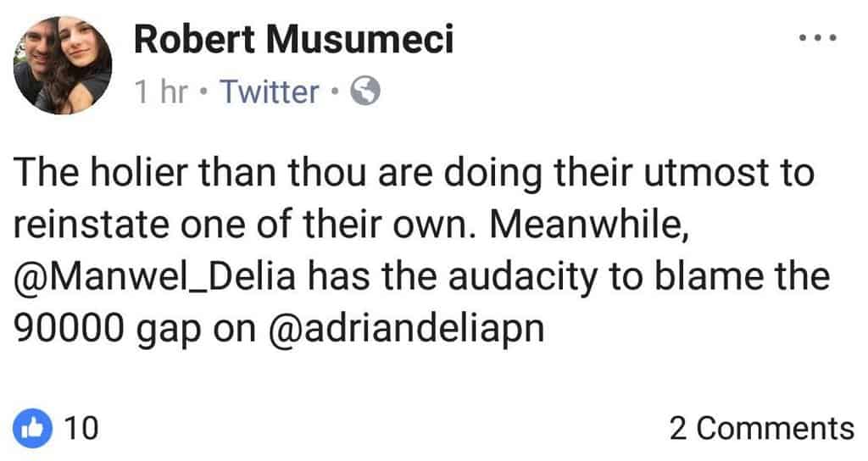The image size is (868, 461).
Task: View the 10 likes reaction count
Action: click(x=83, y=427)
